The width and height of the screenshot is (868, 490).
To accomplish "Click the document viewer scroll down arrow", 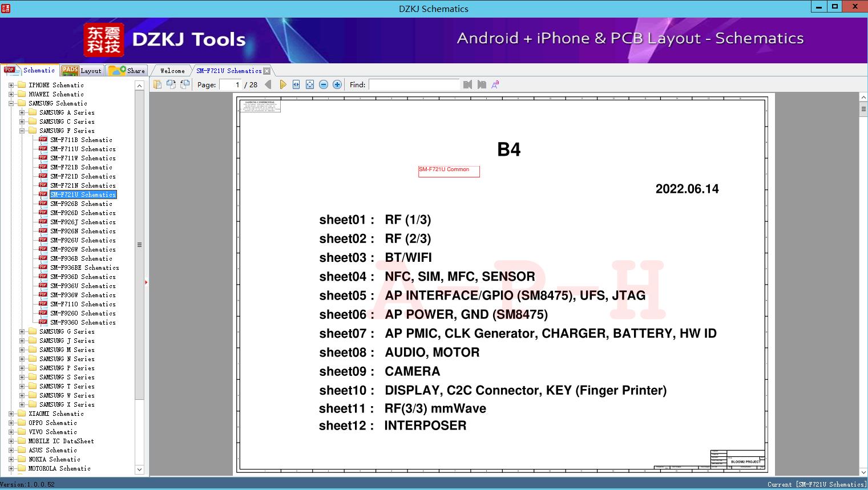I will (x=863, y=472).
